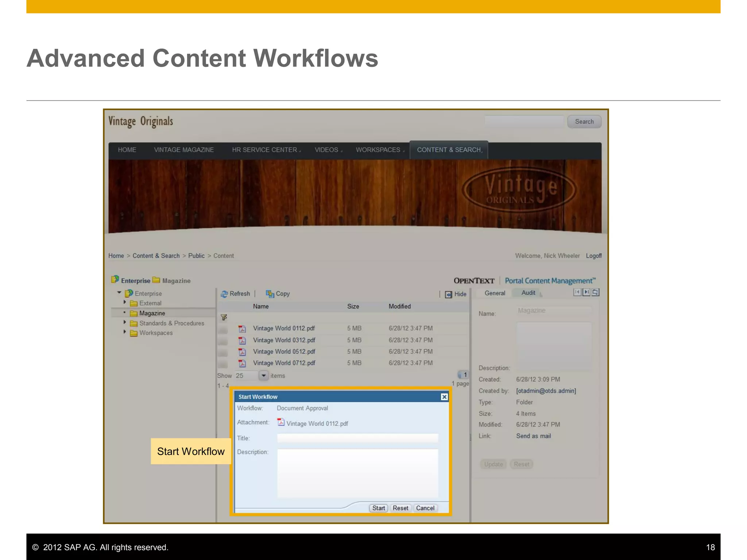Open the Vintage Magazine navigation item

[184, 150]
